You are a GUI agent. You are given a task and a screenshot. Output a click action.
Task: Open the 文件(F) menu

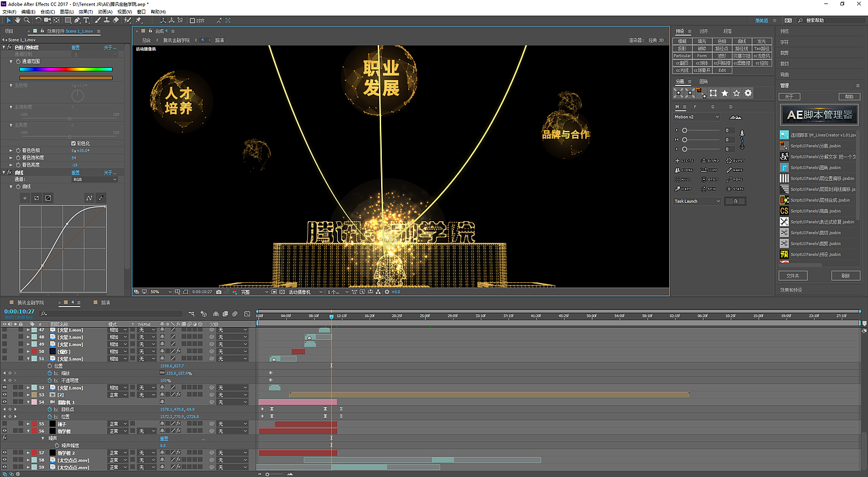9,12
